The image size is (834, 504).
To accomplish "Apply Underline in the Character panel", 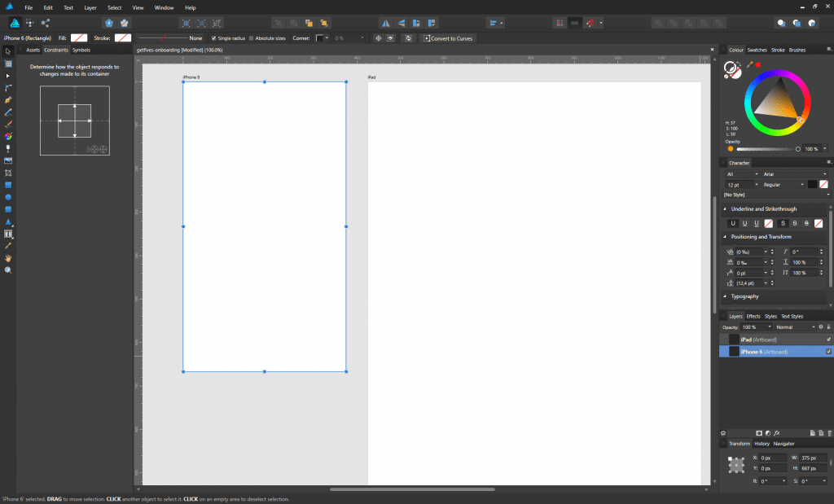I will click(x=732, y=223).
